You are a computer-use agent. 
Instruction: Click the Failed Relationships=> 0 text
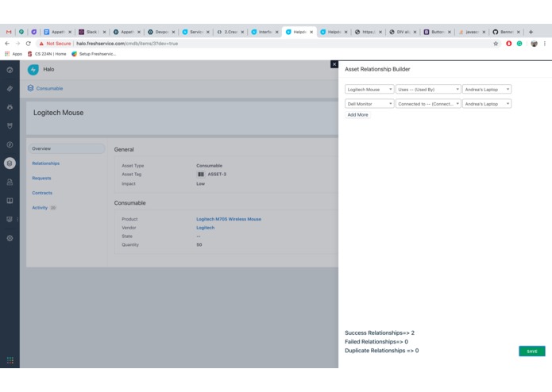click(376, 342)
